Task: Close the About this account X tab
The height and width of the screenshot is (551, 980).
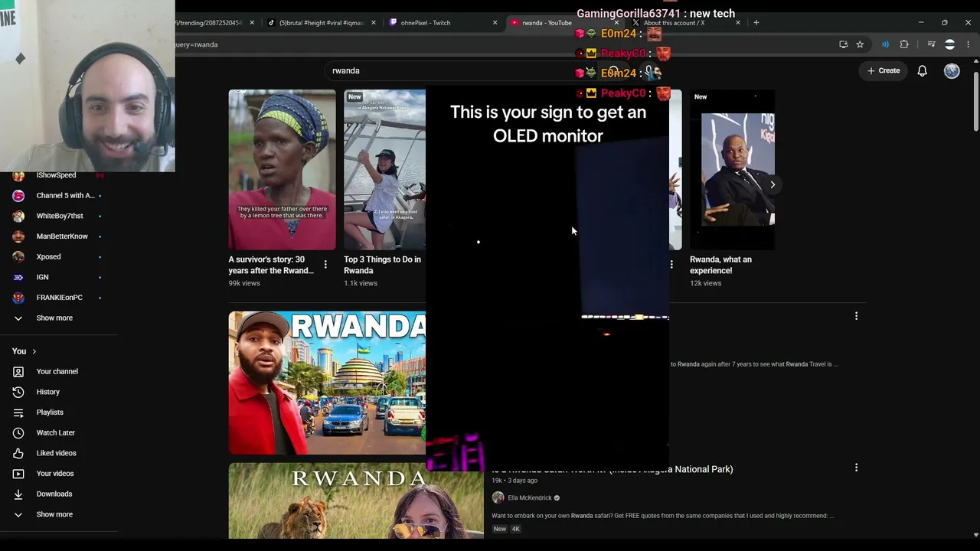Action: 738,23
